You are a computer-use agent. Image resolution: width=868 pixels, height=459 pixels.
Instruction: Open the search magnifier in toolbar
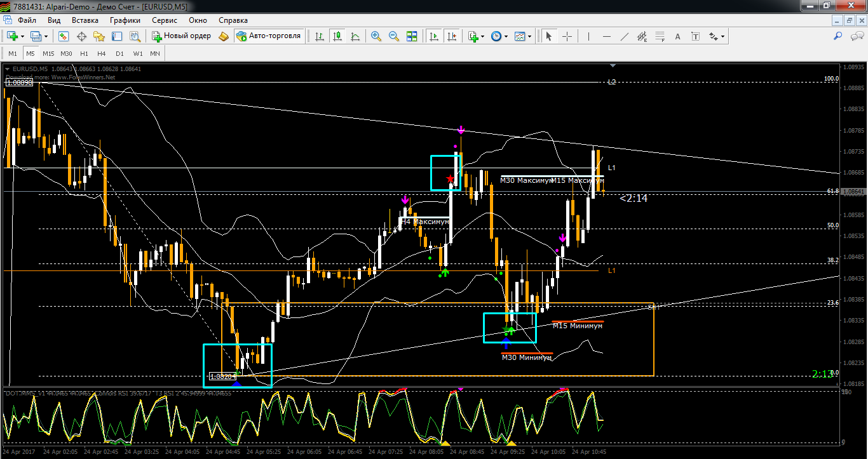[838, 36]
